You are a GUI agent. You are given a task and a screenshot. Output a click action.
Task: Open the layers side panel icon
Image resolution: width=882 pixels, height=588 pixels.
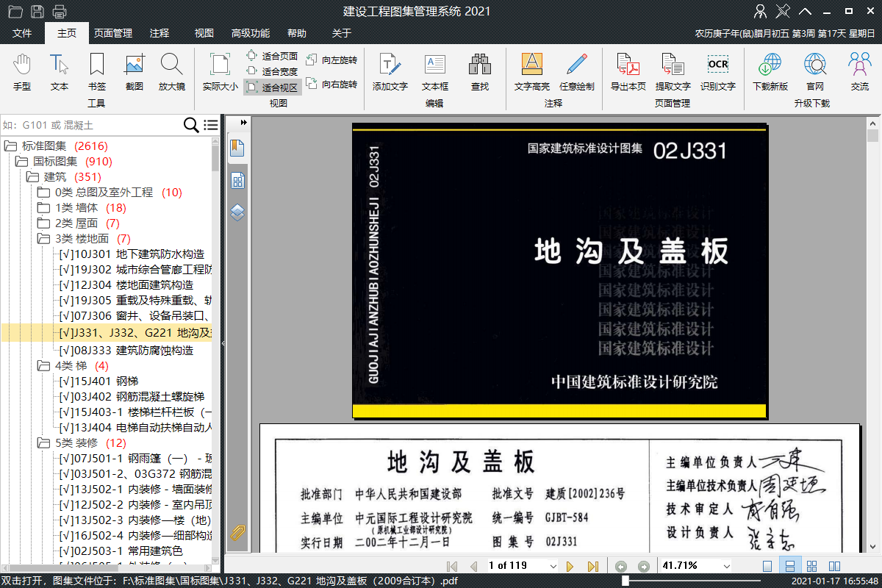(237, 213)
